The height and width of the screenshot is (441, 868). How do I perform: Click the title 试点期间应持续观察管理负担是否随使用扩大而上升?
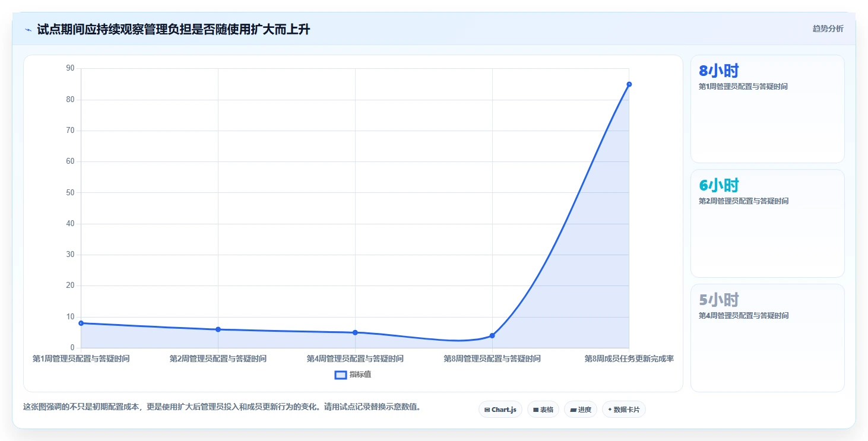(173, 29)
